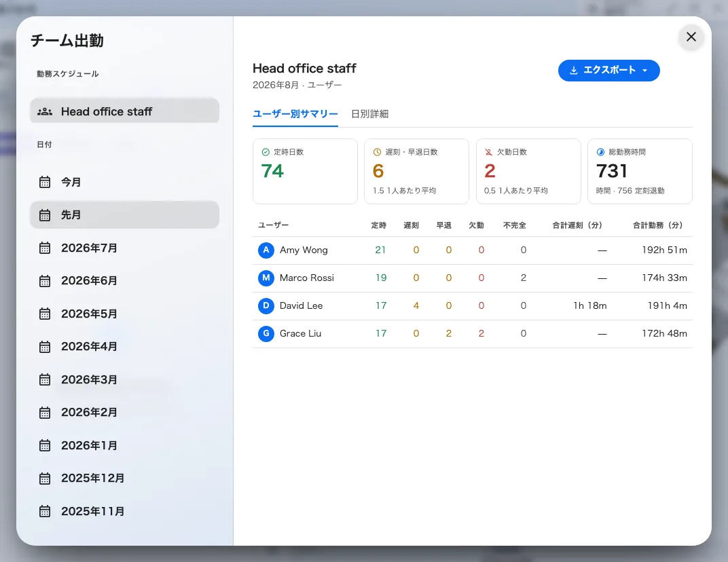Click Amy Wong's avatar A

pyautogui.click(x=266, y=250)
